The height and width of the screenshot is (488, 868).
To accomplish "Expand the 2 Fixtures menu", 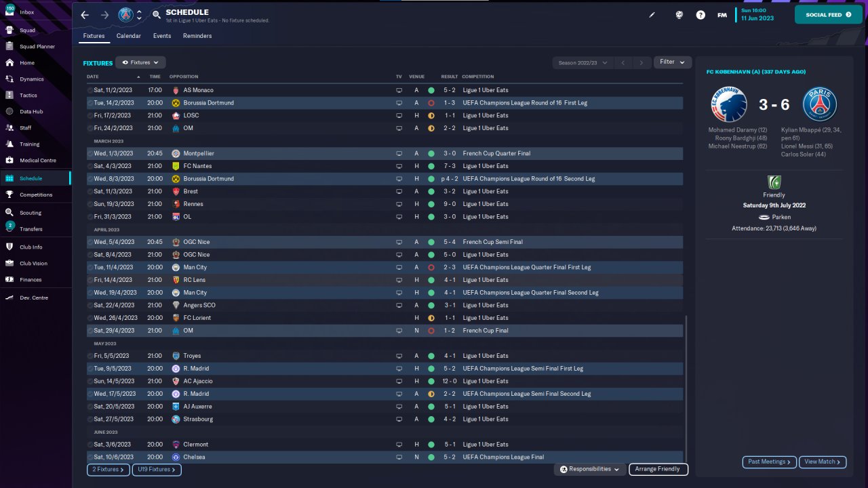I will [108, 469].
